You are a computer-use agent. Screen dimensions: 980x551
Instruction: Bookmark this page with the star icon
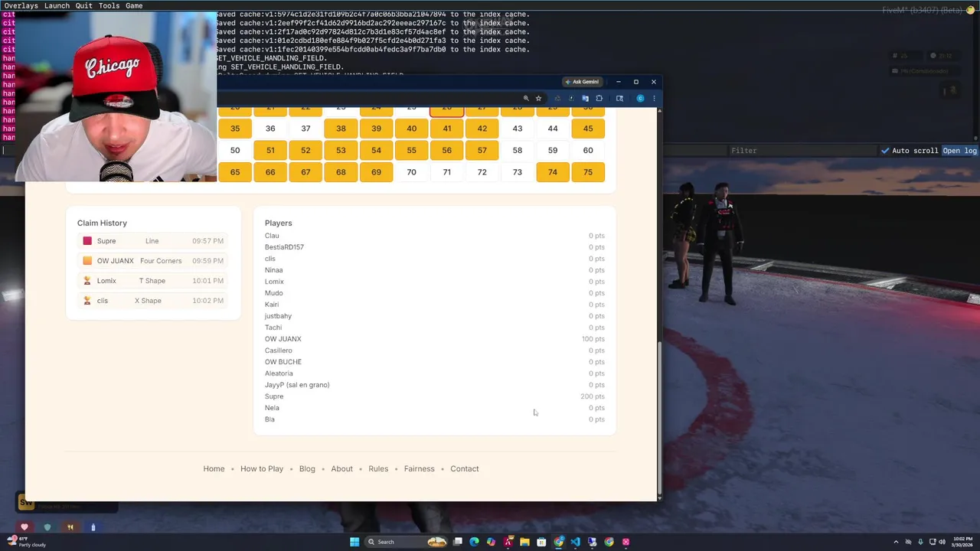[538, 98]
